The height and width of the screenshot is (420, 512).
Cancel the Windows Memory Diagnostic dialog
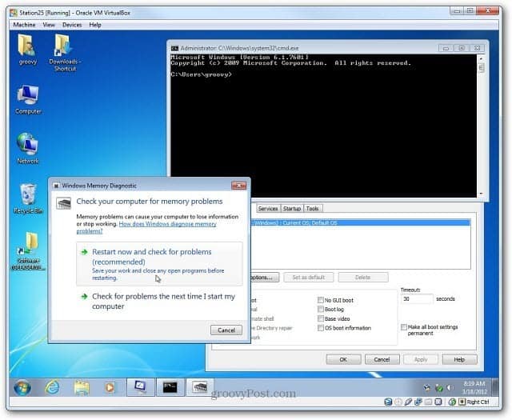[x=226, y=330]
